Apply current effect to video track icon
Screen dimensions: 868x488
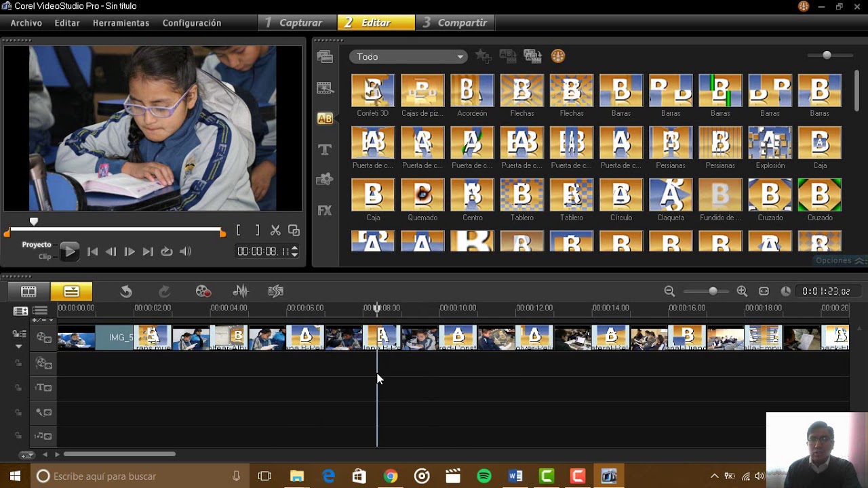[x=508, y=56]
